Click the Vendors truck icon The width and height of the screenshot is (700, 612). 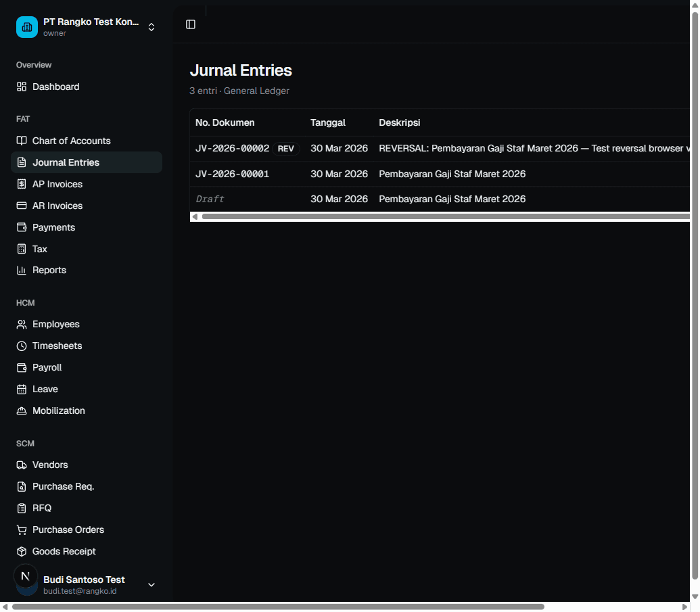22,465
